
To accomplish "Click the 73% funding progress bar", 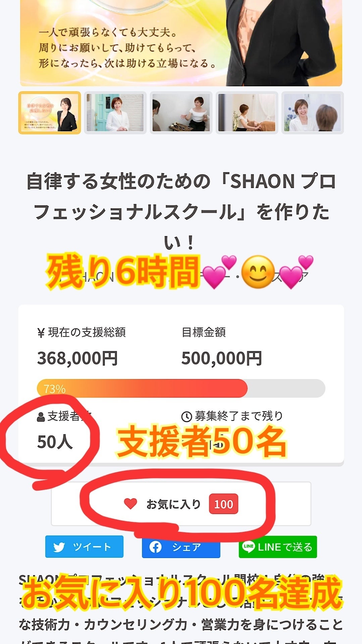I will [181, 388].
